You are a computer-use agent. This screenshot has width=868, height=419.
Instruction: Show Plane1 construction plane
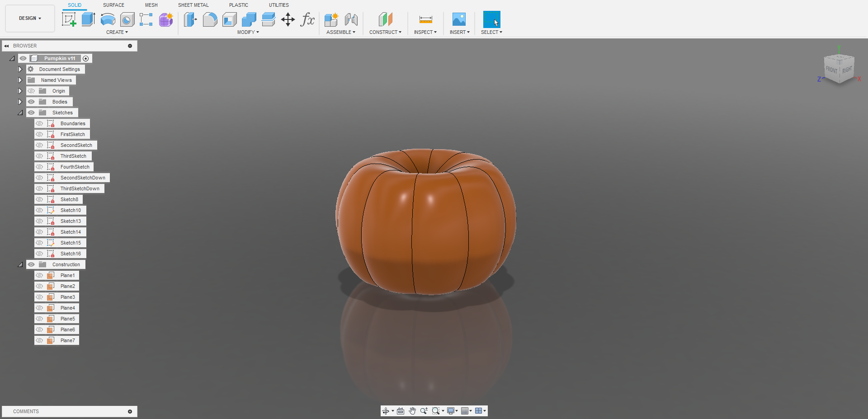point(39,275)
